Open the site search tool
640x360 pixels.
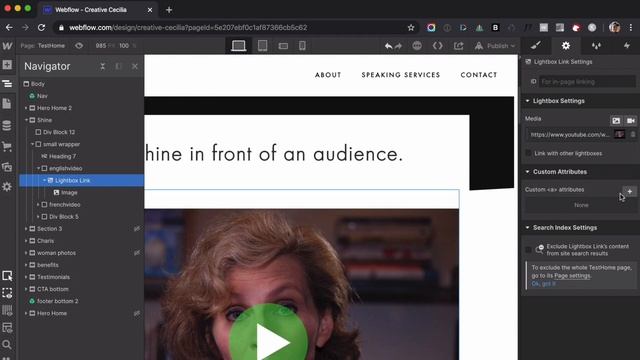tap(7, 344)
